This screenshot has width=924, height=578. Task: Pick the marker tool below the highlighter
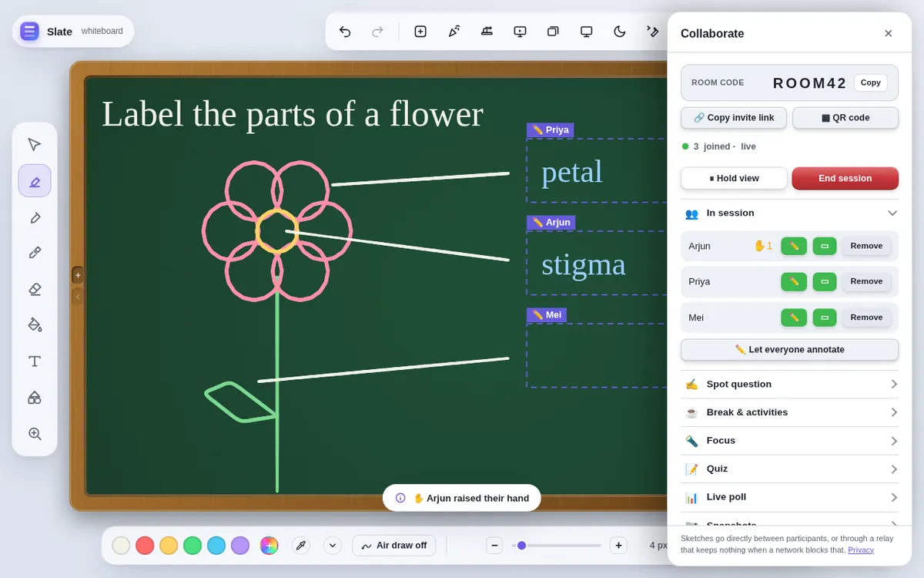coord(35,217)
